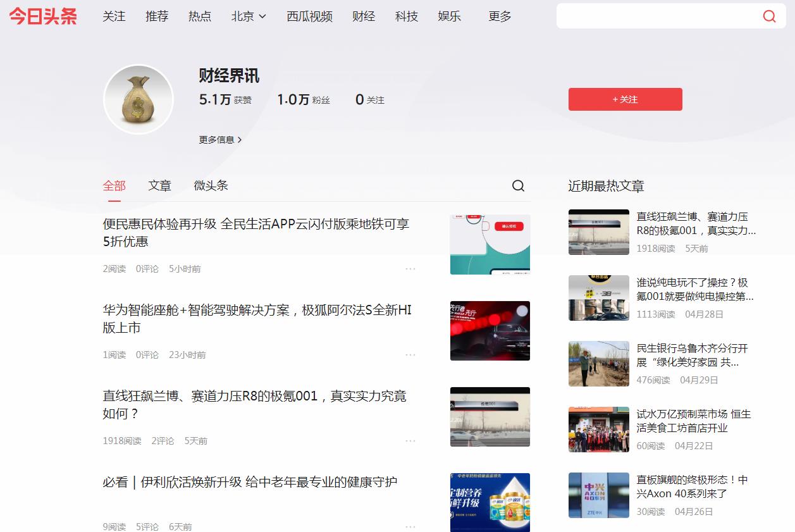
Task: Open more options for 华为智能座舱 article
Action: click(x=410, y=355)
